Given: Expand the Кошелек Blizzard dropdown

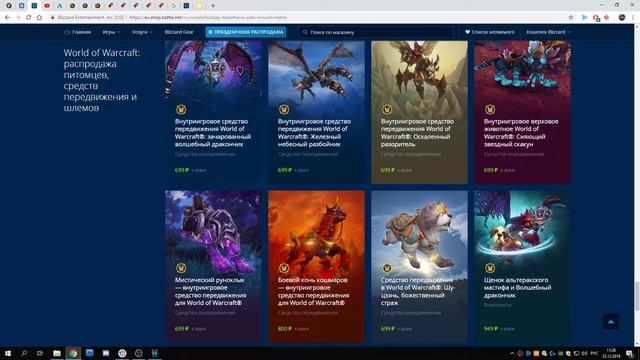Looking at the screenshot, I should [x=548, y=32].
